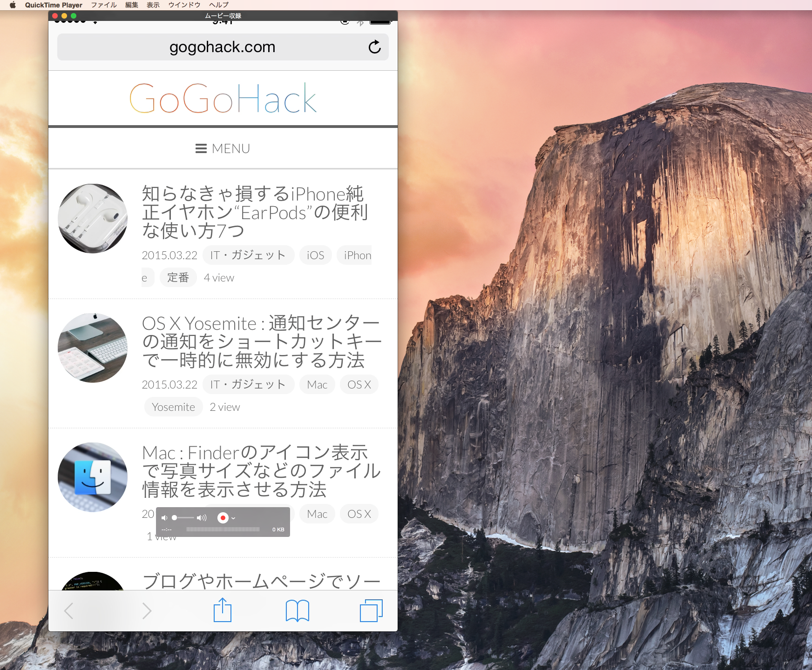Image resolution: width=812 pixels, height=670 pixels.
Task: Open the EarPods article thumbnail
Action: tap(93, 218)
